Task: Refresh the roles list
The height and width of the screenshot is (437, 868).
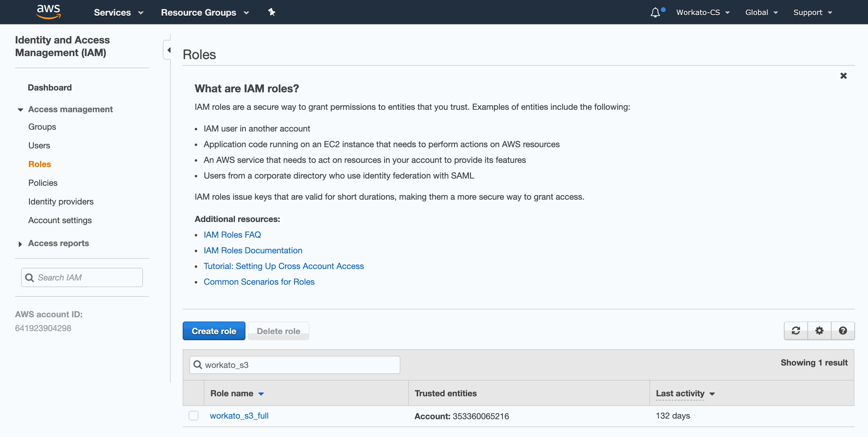Action: [x=796, y=331]
